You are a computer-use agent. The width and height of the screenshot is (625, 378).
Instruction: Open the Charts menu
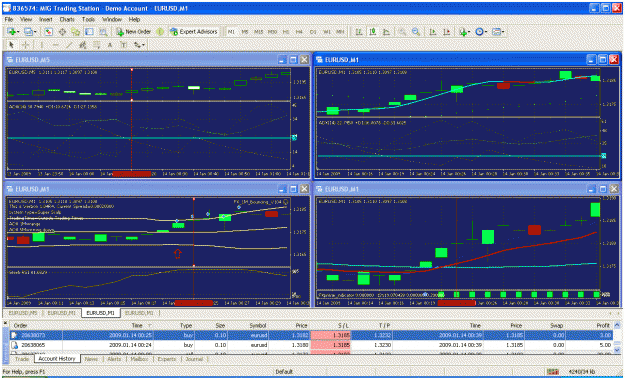67,19
